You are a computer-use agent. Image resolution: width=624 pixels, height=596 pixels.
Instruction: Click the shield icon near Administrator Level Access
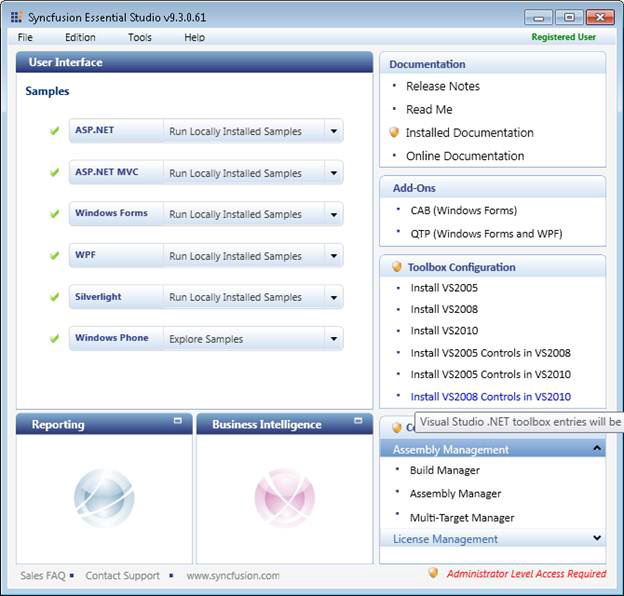433,573
